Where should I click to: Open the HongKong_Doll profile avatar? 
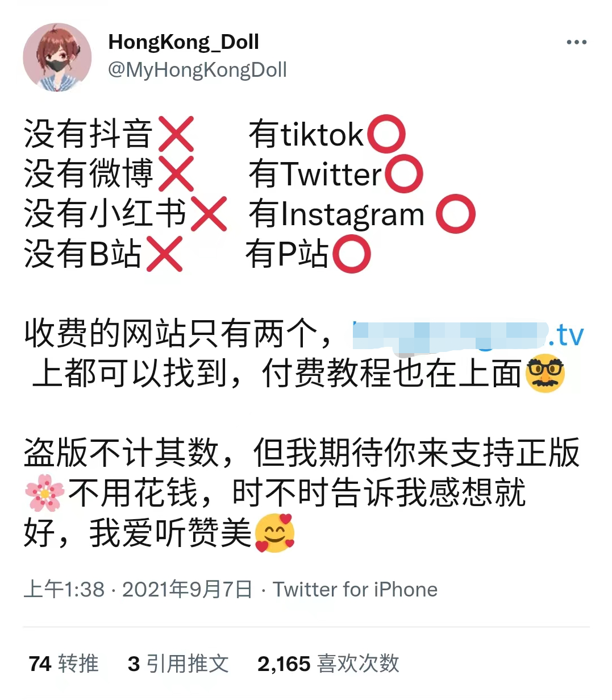57,57
